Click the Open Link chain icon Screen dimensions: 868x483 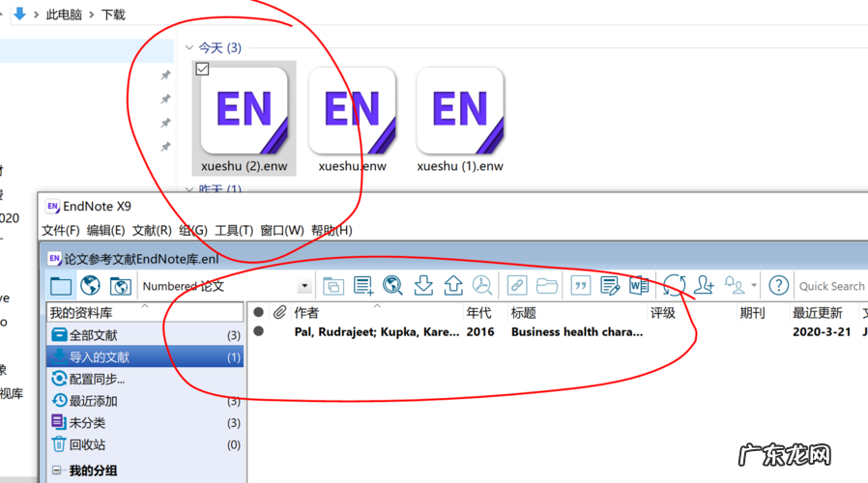coord(516,286)
